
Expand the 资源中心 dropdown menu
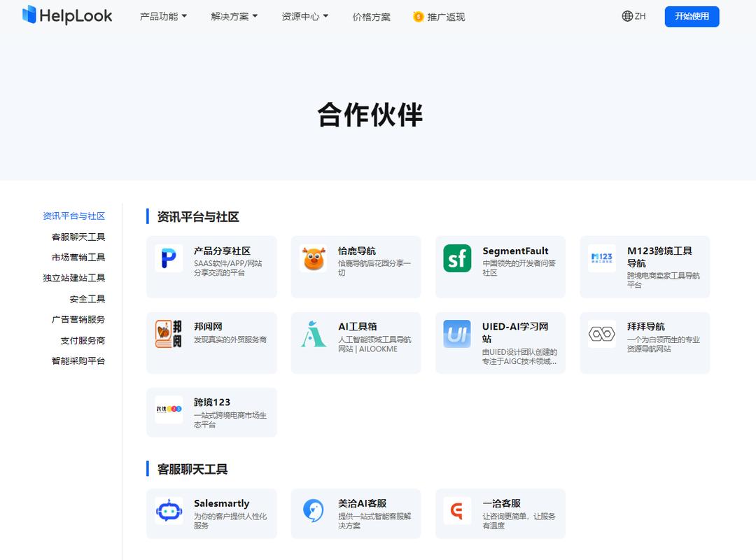tap(304, 17)
